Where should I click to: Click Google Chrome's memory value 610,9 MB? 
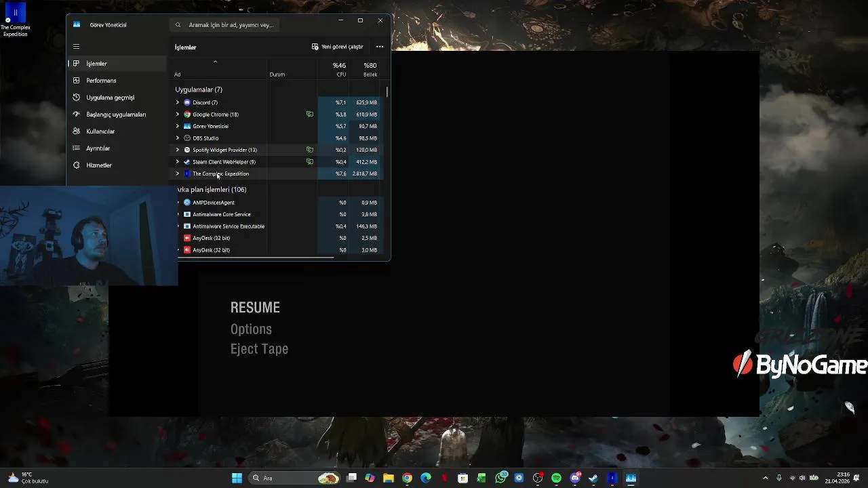click(x=366, y=115)
